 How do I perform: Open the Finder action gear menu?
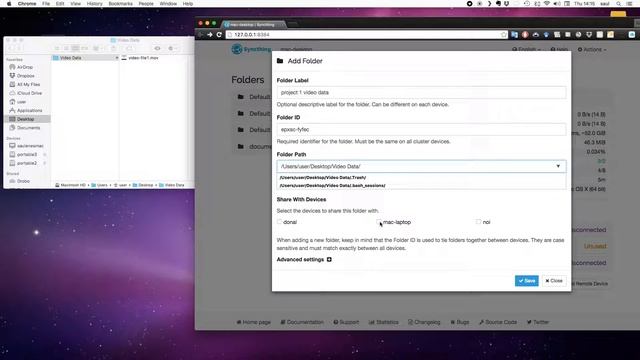pos(171,49)
